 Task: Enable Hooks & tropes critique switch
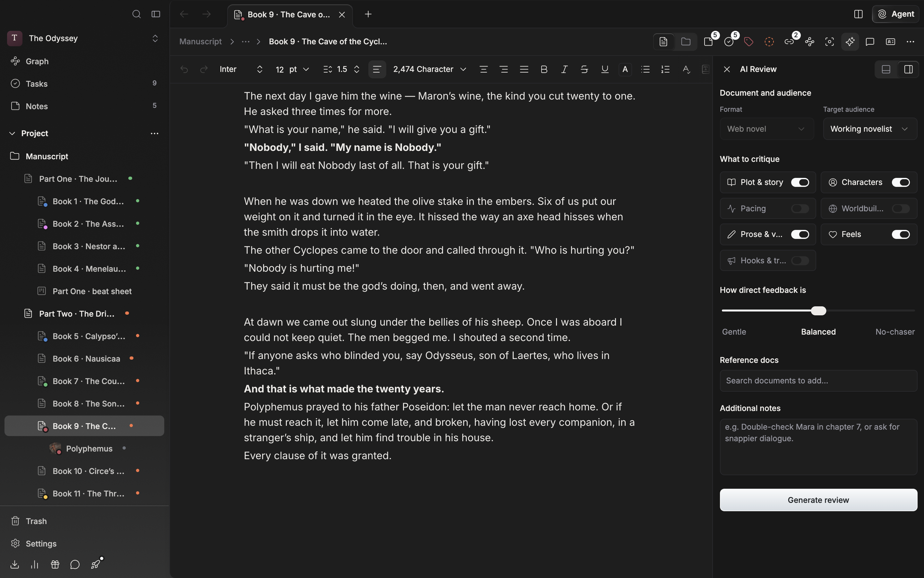800,260
